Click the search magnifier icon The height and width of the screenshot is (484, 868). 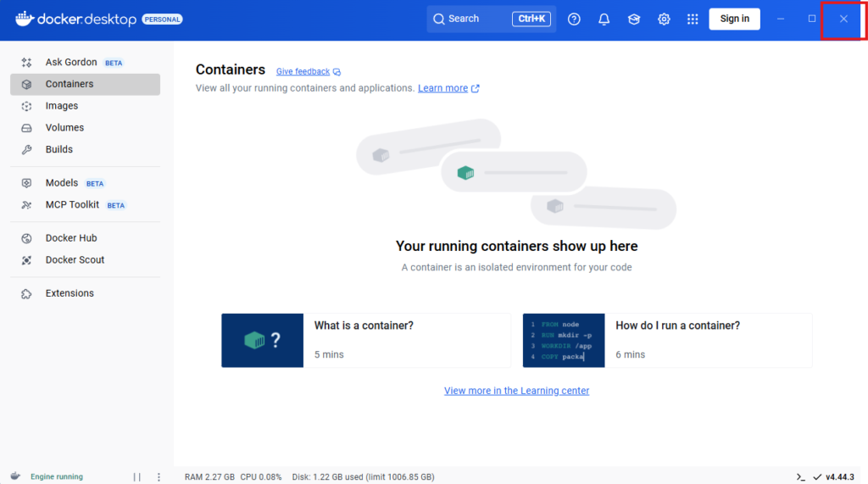pyautogui.click(x=439, y=19)
